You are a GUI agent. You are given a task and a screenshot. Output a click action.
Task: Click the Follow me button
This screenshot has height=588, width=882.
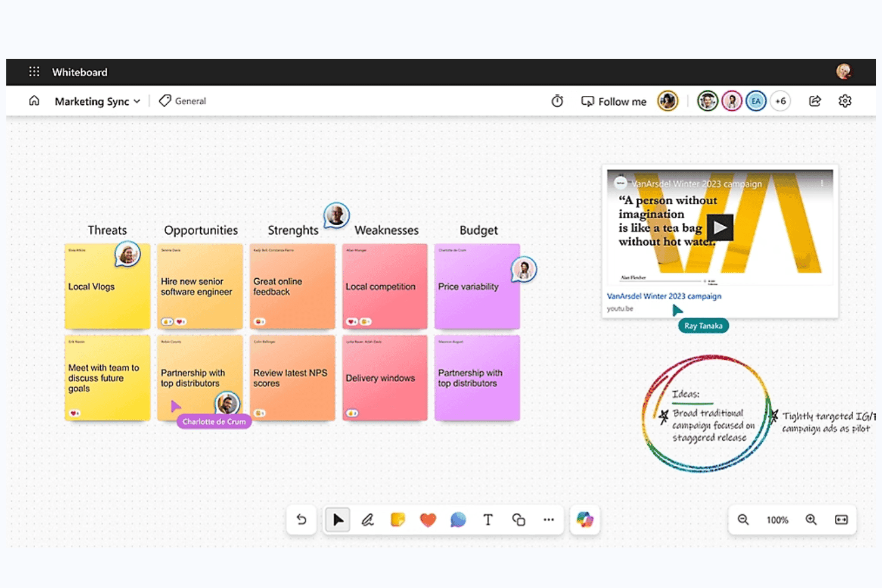pyautogui.click(x=614, y=101)
